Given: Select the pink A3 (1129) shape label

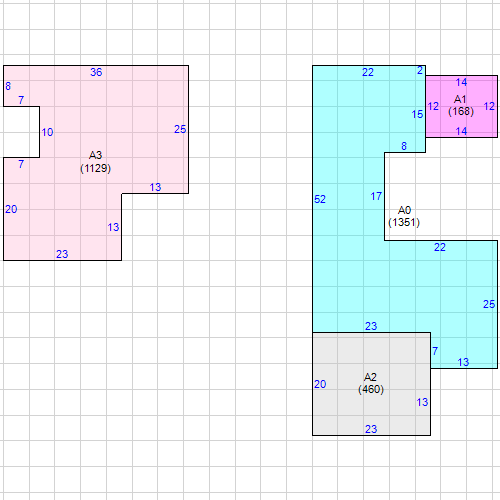Looking at the screenshot, I should tap(95, 162).
